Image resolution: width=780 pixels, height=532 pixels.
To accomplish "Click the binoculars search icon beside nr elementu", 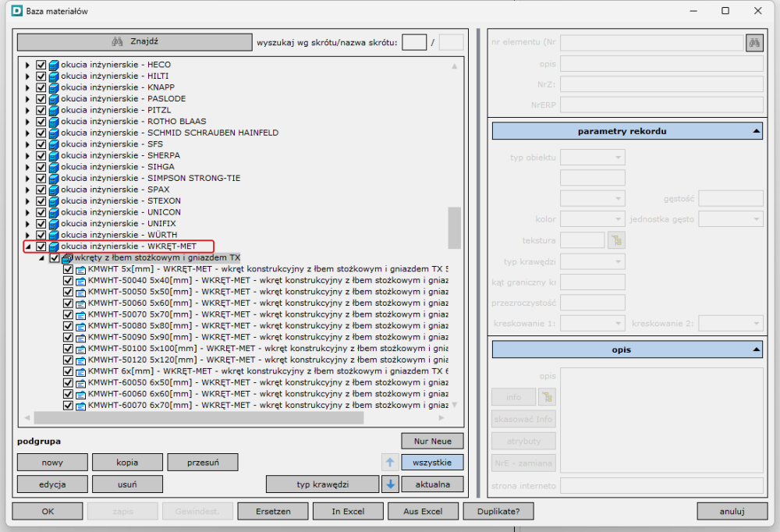I will tap(754, 43).
